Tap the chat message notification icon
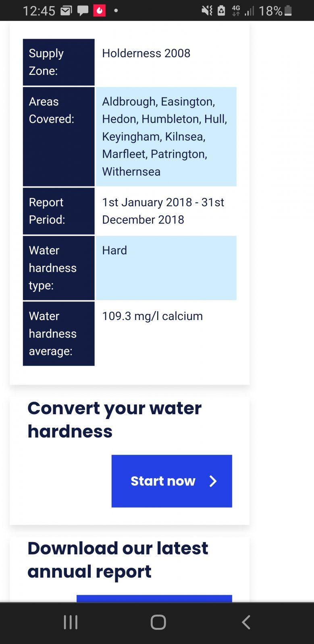This screenshot has width=314, height=644. 83,11
